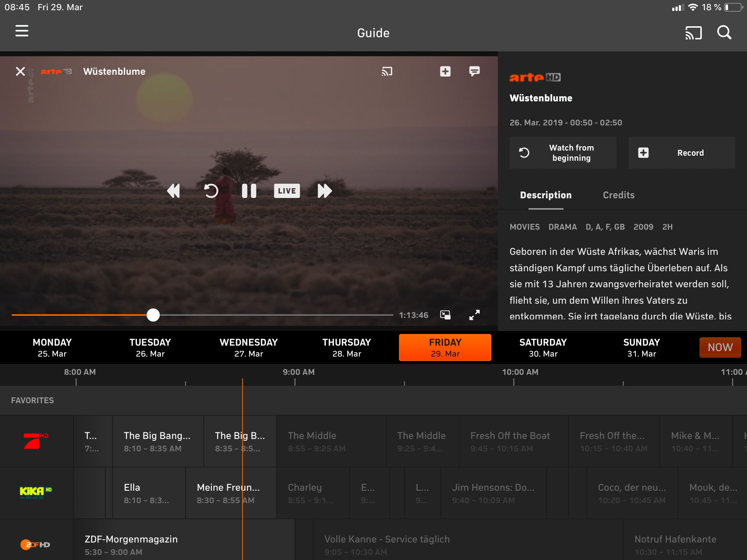The image size is (747, 560).
Task: Open Charley programme on KiKA
Action: click(x=313, y=493)
